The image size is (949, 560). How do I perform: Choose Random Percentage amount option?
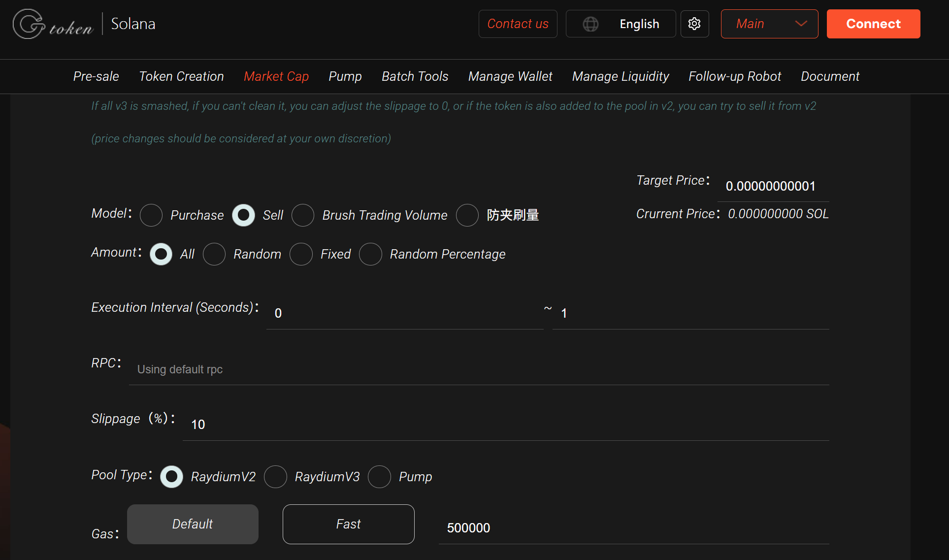[x=371, y=254]
